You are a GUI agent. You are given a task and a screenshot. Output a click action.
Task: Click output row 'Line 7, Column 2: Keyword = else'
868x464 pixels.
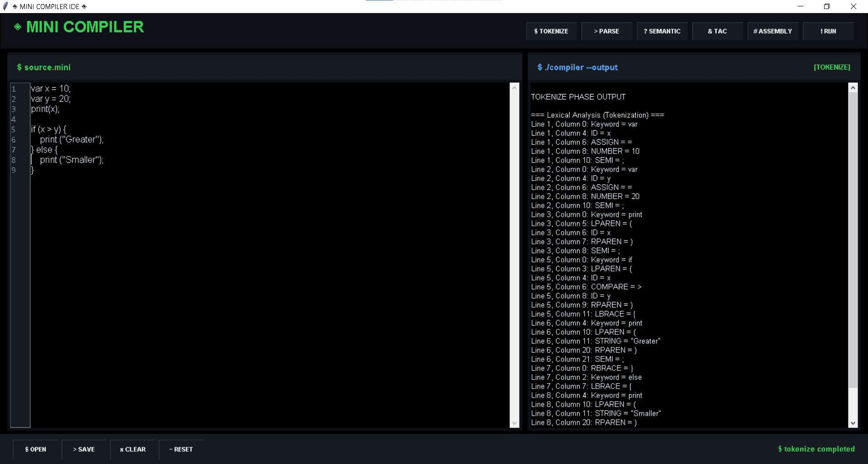tap(586, 377)
